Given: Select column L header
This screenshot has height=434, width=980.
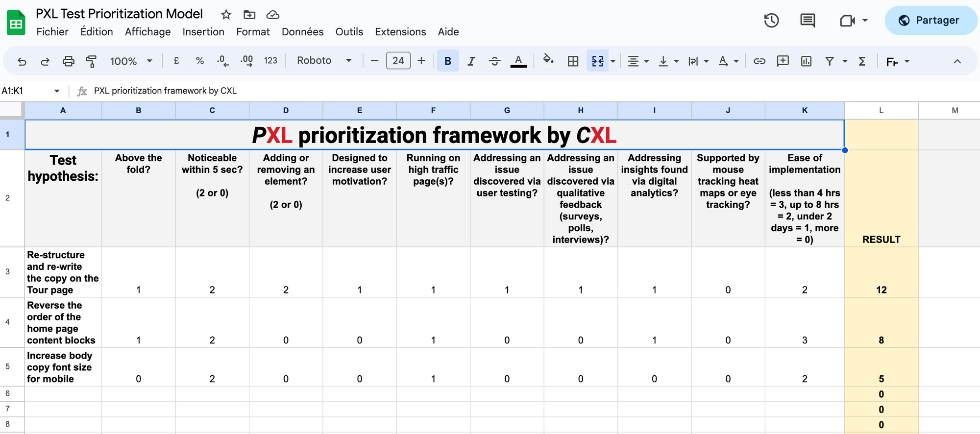Looking at the screenshot, I should coord(881,111).
